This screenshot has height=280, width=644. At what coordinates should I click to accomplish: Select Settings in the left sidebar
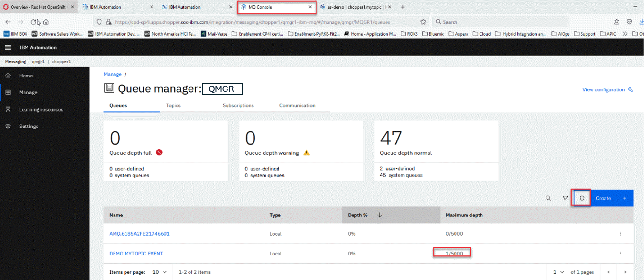[x=28, y=126]
